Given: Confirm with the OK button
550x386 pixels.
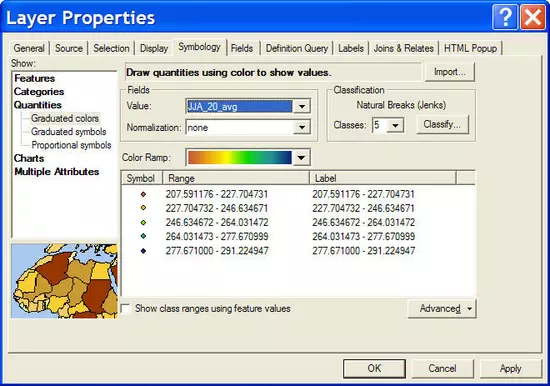Looking at the screenshot, I should (x=374, y=368).
